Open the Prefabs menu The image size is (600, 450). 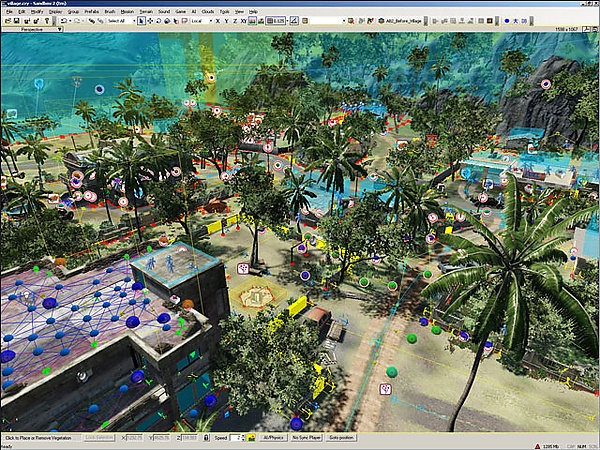[91, 12]
